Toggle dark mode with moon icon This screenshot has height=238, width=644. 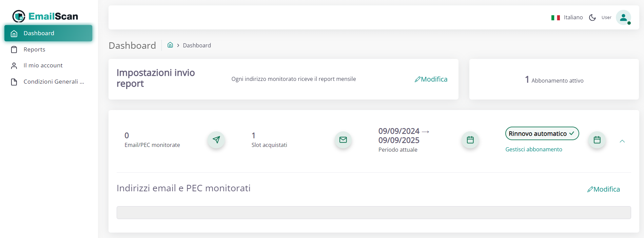click(592, 18)
